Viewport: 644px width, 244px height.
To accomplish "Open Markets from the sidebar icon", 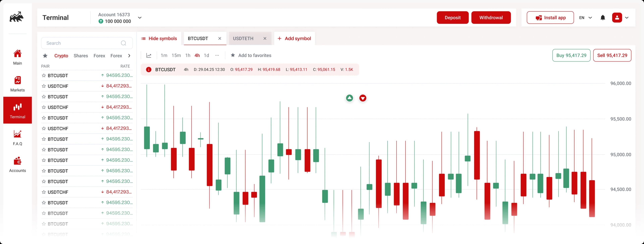I will pyautogui.click(x=17, y=80).
